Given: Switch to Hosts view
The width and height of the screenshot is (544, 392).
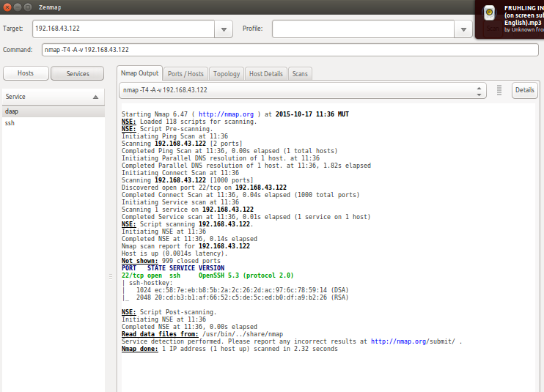Looking at the screenshot, I should click(x=28, y=73).
